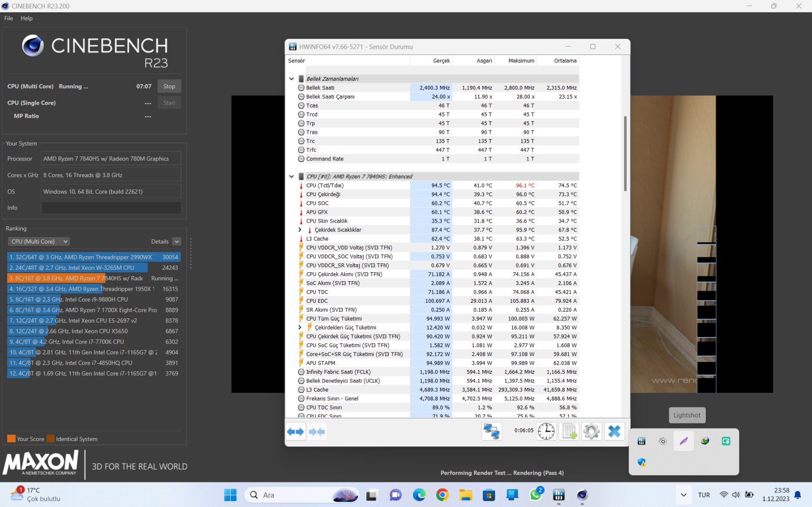Start sensor logging with the sheet-plus icon
This screenshot has width=812, height=507.
569,431
